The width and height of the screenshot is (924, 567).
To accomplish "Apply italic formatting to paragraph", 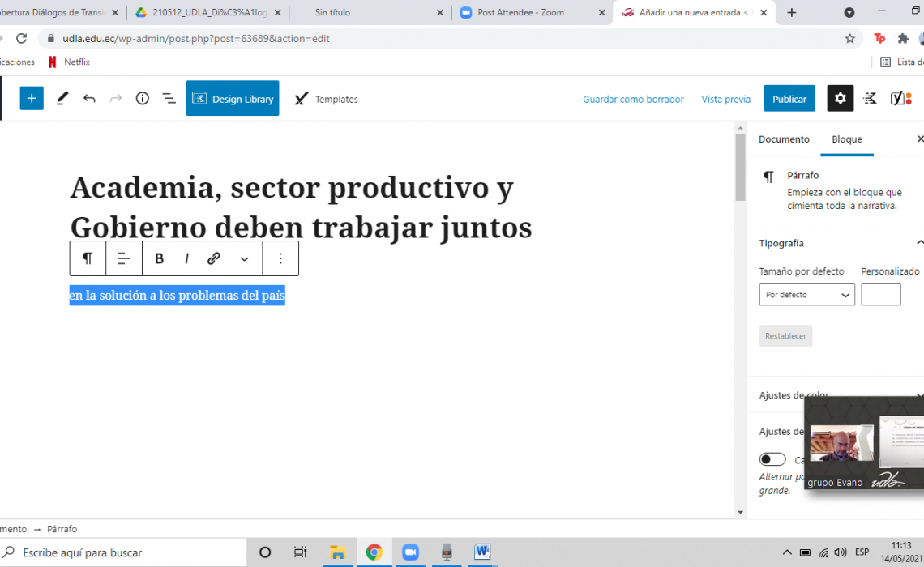I will coord(186,258).
